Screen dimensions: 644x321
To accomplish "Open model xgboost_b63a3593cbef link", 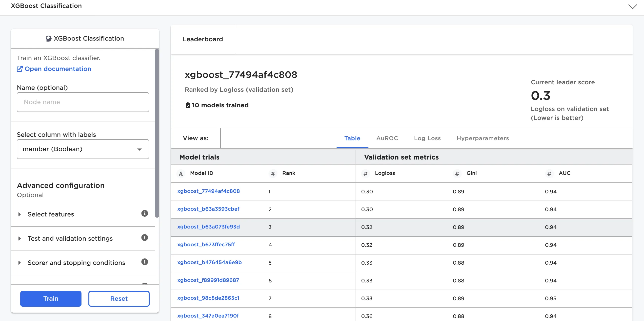I will coord(208,209).
